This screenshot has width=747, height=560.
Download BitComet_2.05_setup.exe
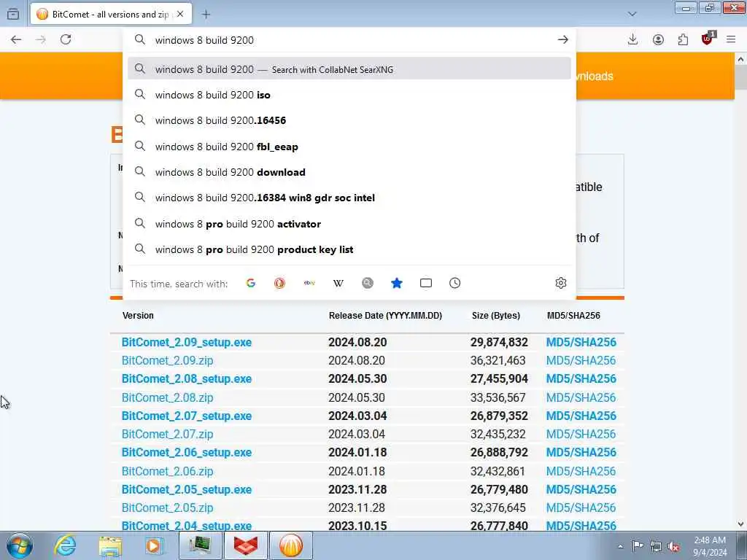pyautogui.click(x=187, y=489)
